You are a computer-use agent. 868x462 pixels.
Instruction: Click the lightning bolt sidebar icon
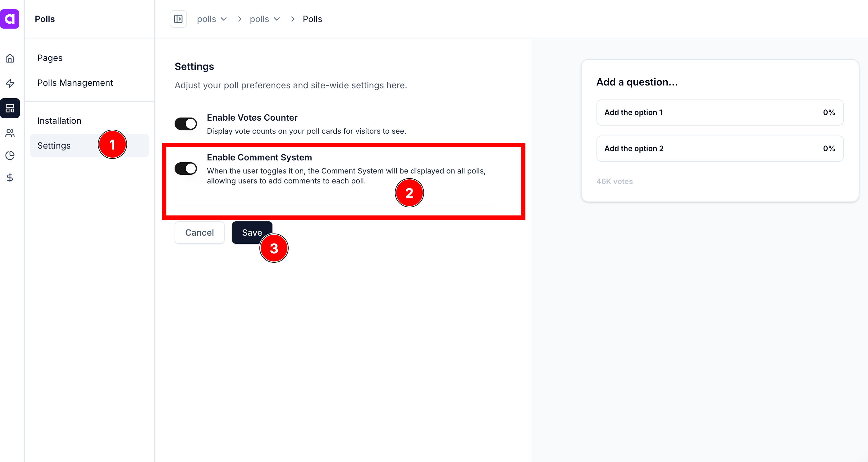click(10, 83)
